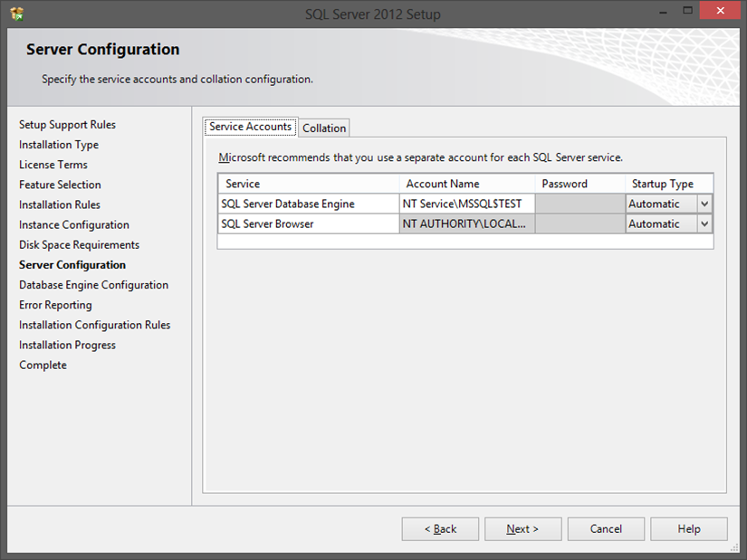Click the Account Name column header
Image resolution: width=747 pixels, height=560 pixels.
[467, 184]
